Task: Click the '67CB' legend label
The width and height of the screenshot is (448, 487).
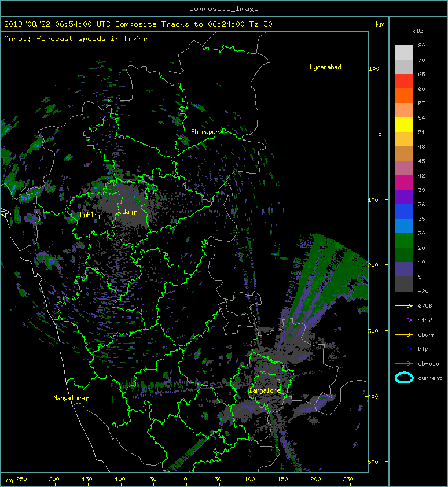Action: click(425, 305)
